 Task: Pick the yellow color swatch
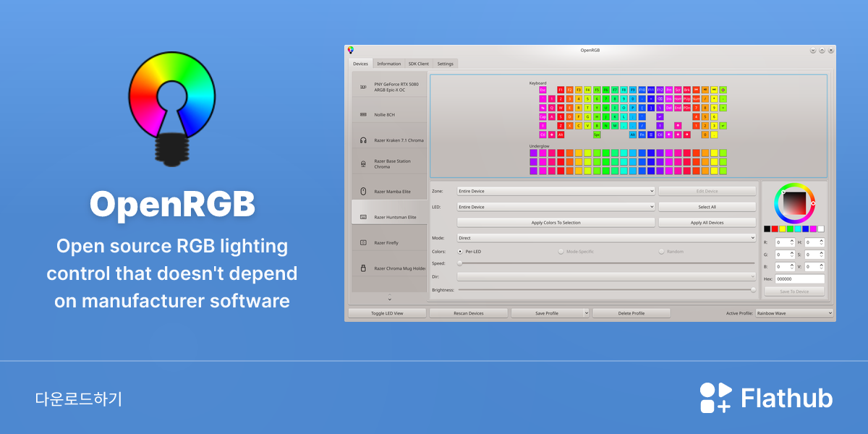pos(782,229)
